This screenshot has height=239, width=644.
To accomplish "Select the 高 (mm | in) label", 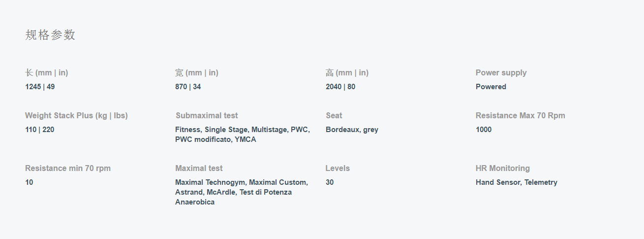I will tap(347, 73).
